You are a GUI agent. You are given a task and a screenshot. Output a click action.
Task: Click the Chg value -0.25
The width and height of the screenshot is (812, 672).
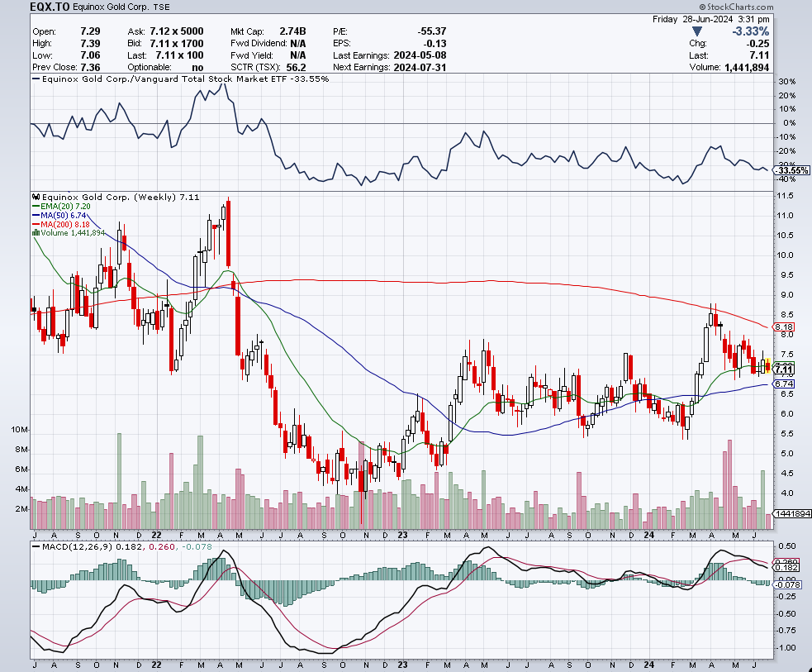tap(758, 44)
